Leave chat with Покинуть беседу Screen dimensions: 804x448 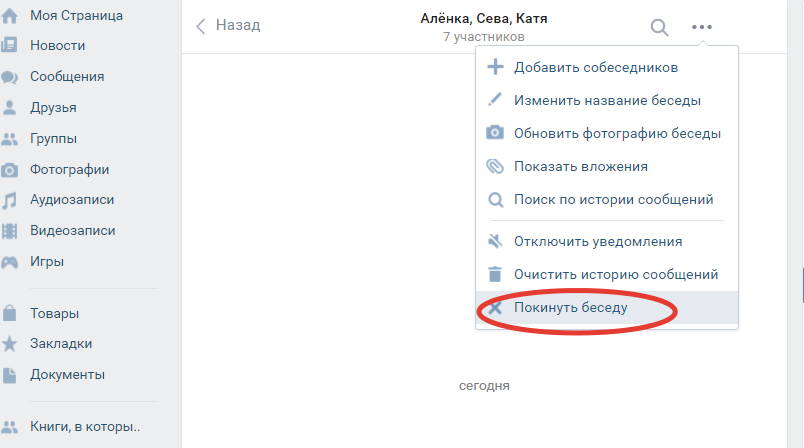pyautogui.click(x=570, y=307)
